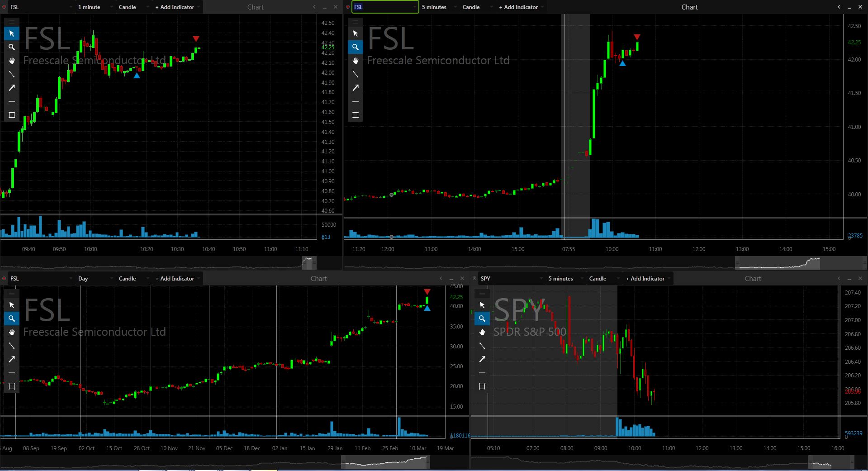Open Candle chart type dropdown on SPY chart
Image resolution: width=868 pixels, height=471 pixels.
click(604, 279)
